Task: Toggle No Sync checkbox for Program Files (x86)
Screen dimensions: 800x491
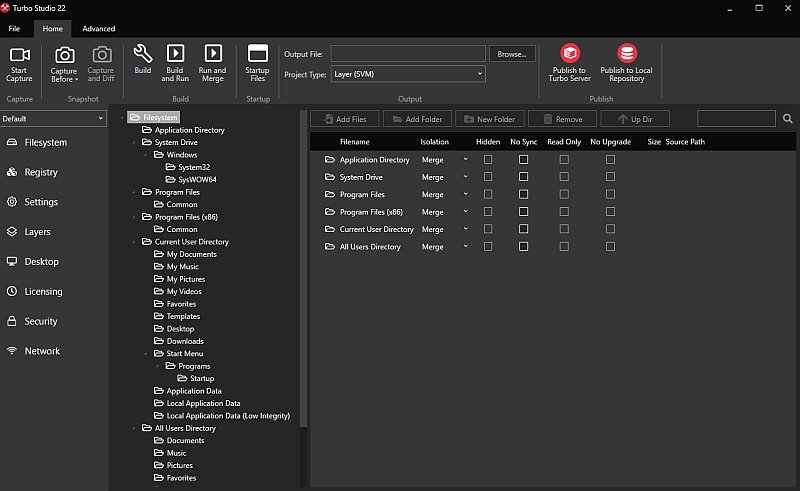Action: pos(523,212)
